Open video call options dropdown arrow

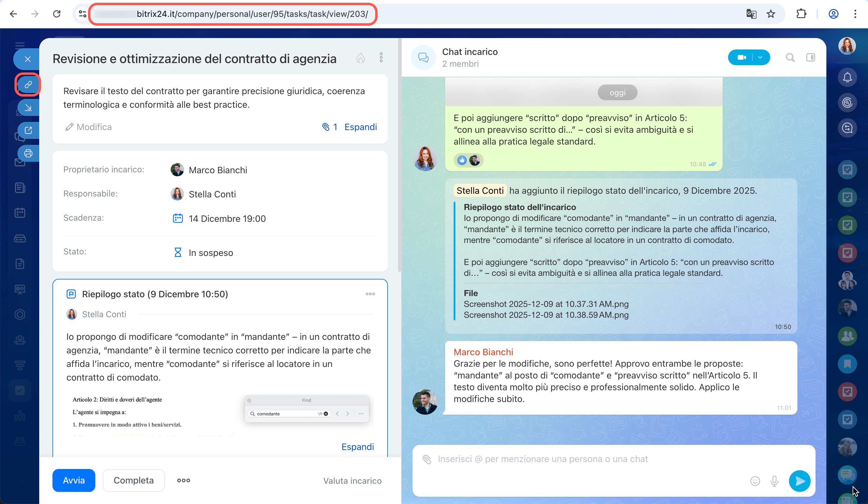(x=760, y=57)
